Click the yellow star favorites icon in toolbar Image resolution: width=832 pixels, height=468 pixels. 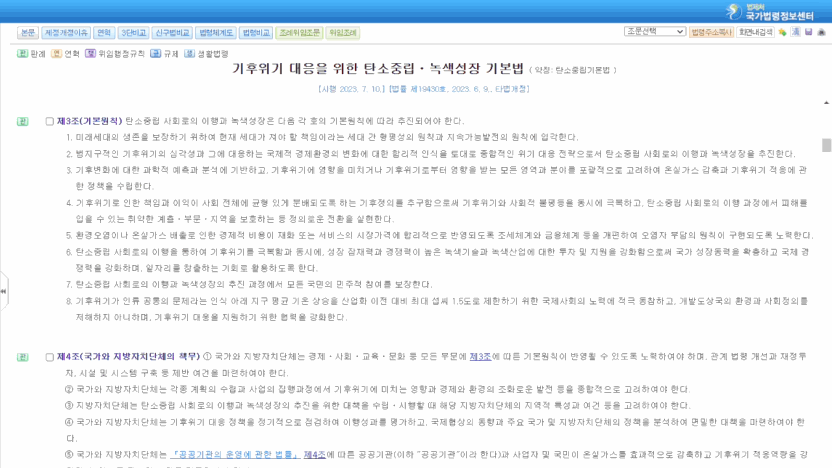782,32
